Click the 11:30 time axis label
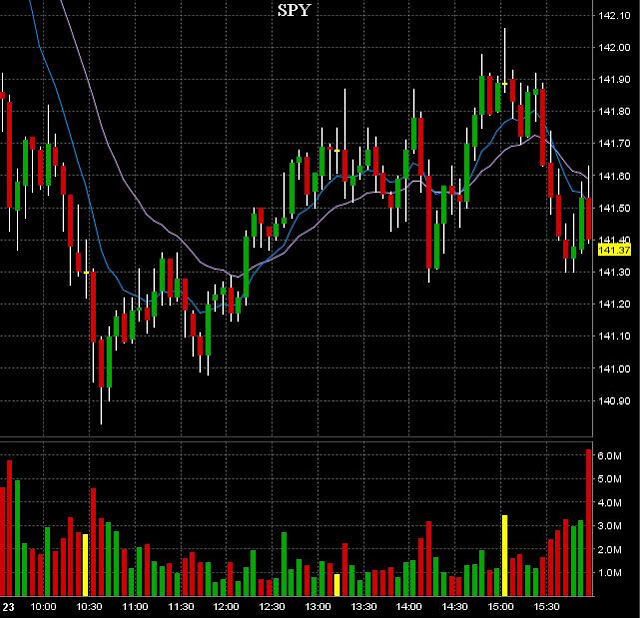 point(181,607)
